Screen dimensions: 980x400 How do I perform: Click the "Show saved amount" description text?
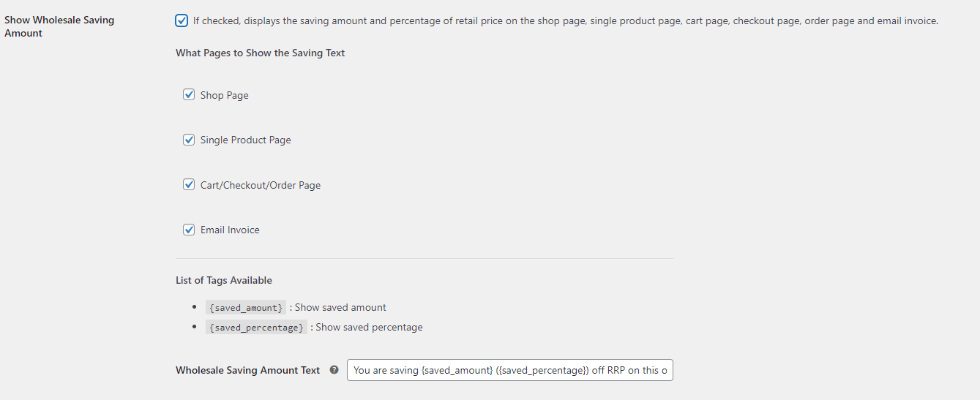pyautogui.click(x=340, y=307)
